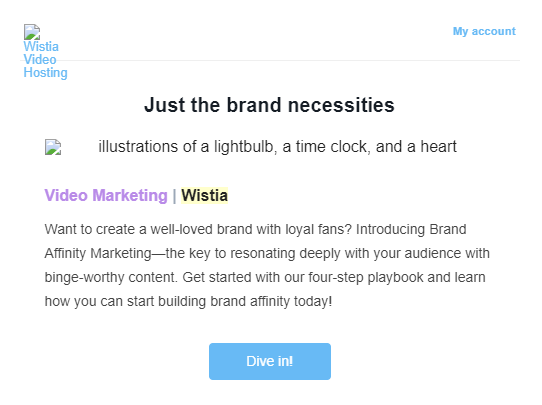Viewport: 542px width, 405px height.
Task: Click the word heart in the alt text
Action: point(438,147)
